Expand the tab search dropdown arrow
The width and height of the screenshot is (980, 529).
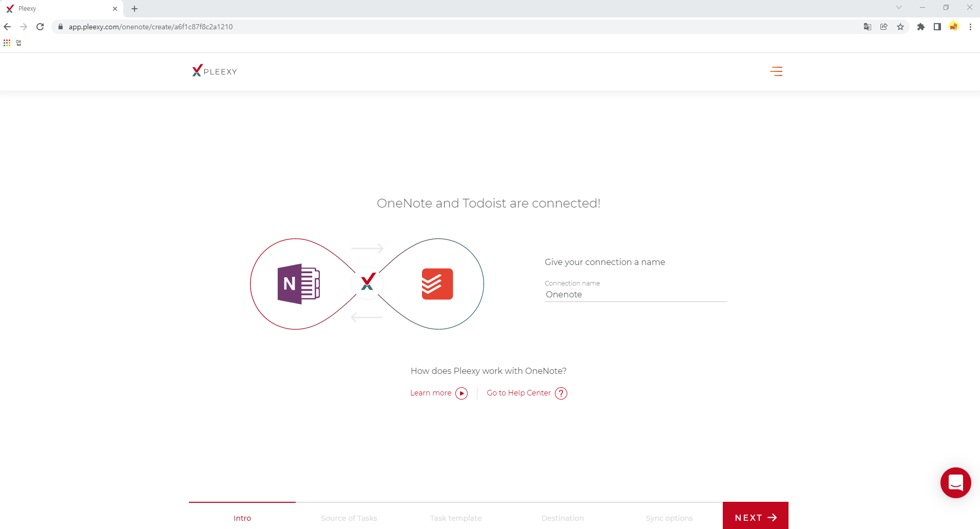(899, 7)
